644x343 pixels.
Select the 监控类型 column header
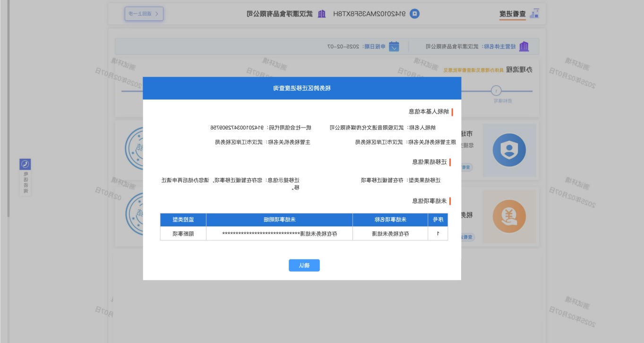(x=183, y=220)
